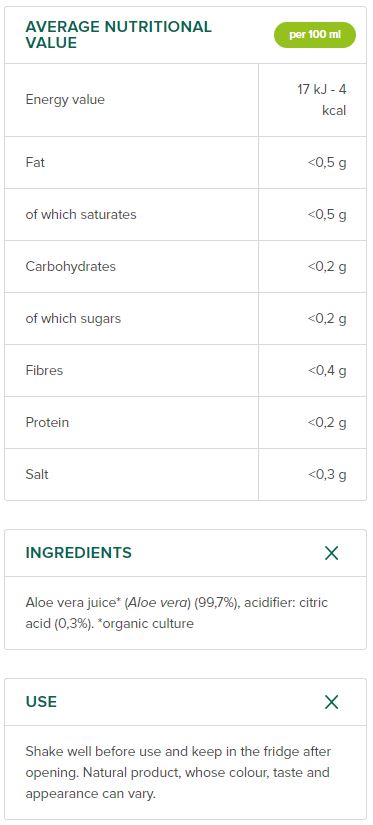Collapse the Ingredients section with X icon
Viewport: 373px width, 825px height.
coord(331,553)
